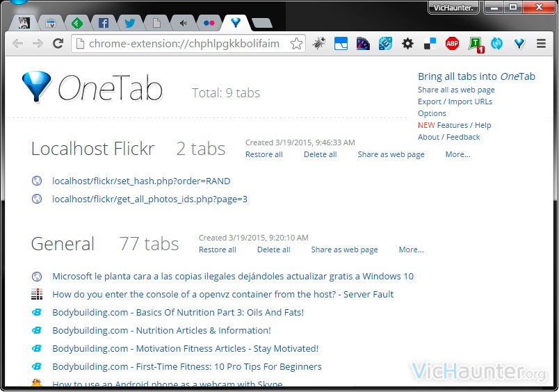Viewport: 559px width, 392px height.
Task: Switch to the audio speaker tab
Action: point(183,23)
